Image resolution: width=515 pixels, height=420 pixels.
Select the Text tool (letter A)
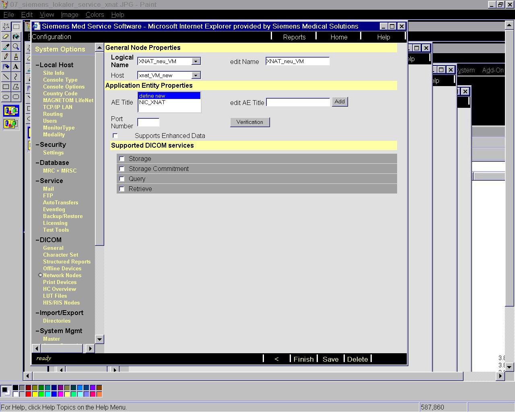[x=16, y=66]
